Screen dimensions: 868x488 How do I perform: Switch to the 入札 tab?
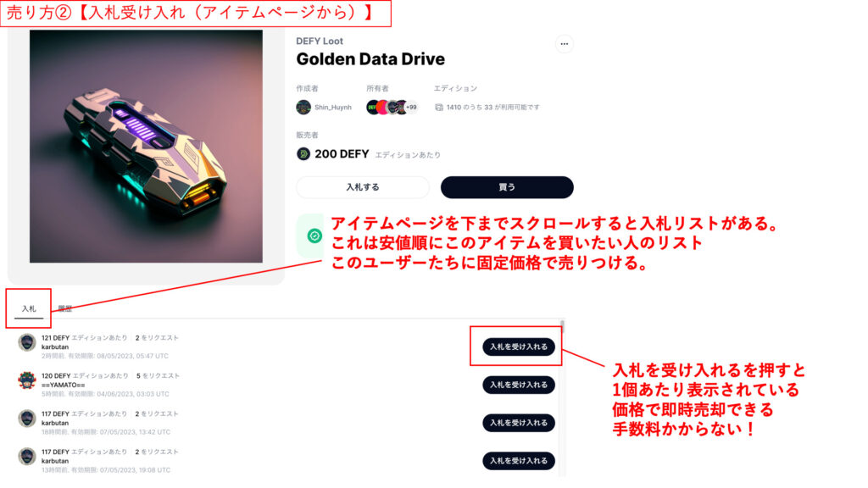(x=29, y=308)
